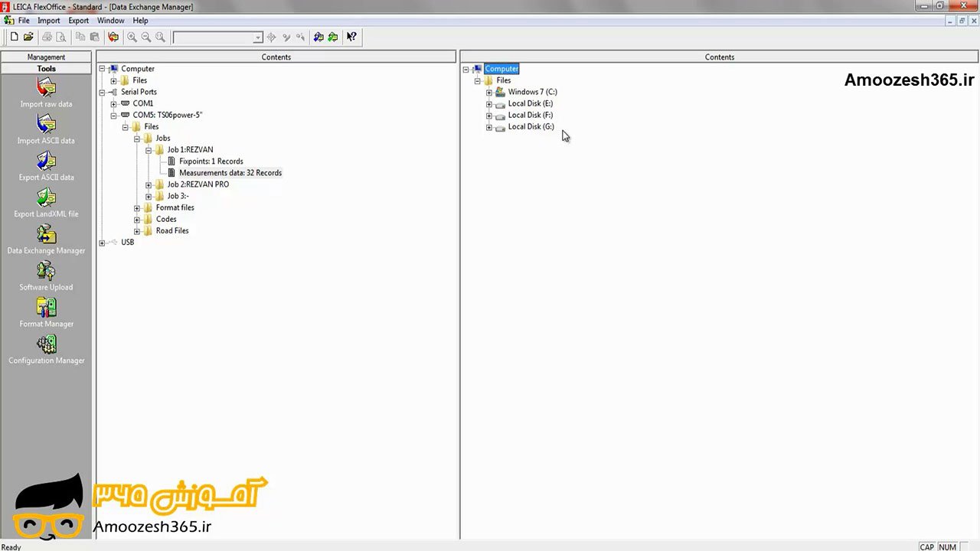Click the Paste toolbar icon
Image resolution: width=980 pixels, height=551 pixels.
point(95,37)
